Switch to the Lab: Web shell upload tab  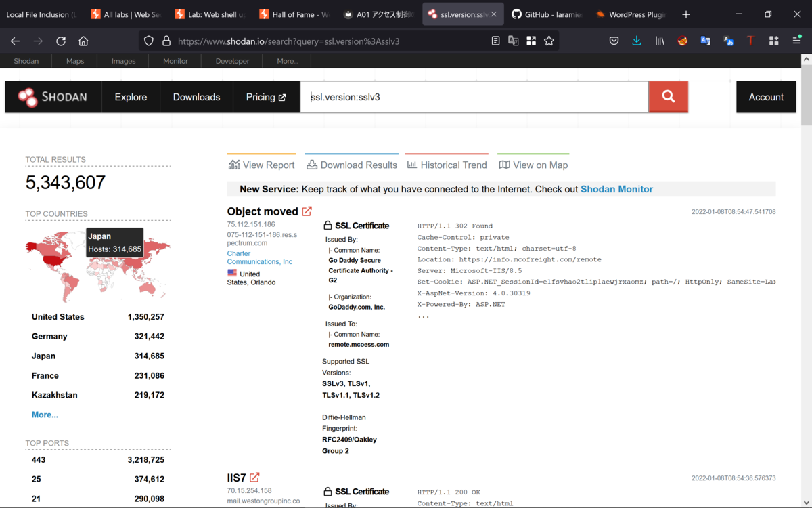click(210, 14)
